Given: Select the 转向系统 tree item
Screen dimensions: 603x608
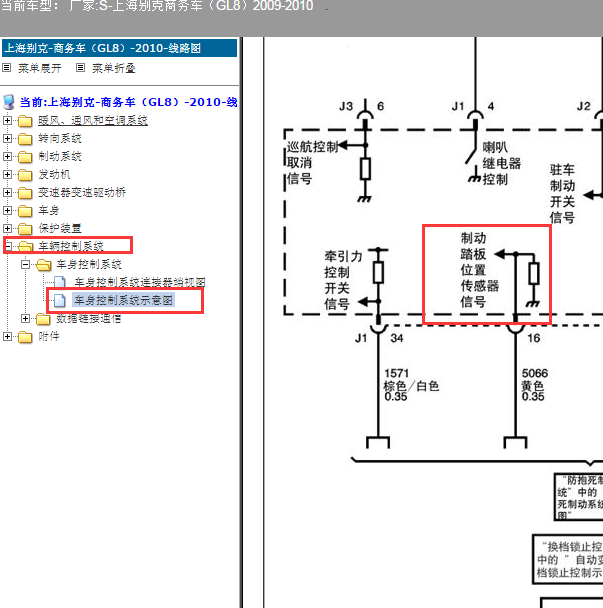Looking at the screenshot, I should [x=60, y=138].
